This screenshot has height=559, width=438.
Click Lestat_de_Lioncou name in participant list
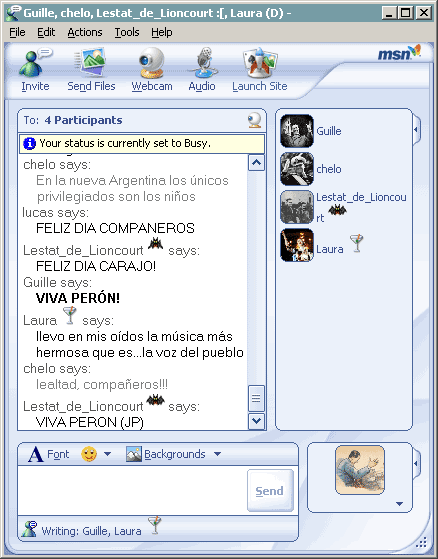[x=361, y=197]
